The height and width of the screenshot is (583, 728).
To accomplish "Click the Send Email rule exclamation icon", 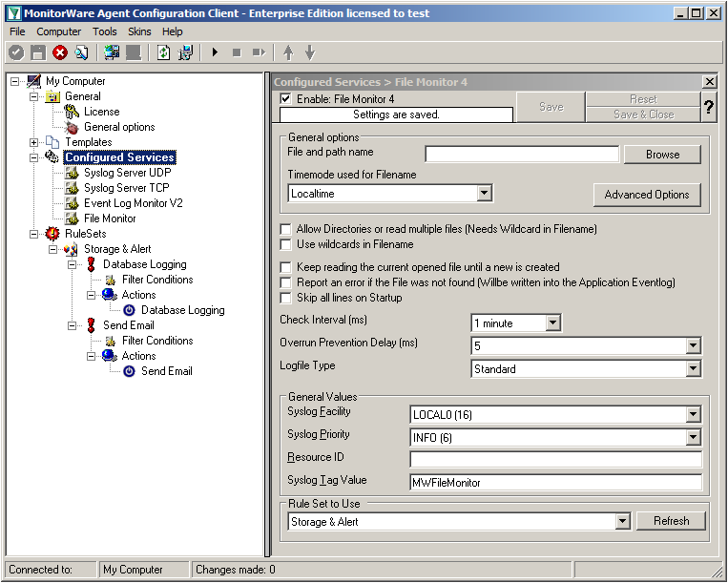I will click(91, 325).
